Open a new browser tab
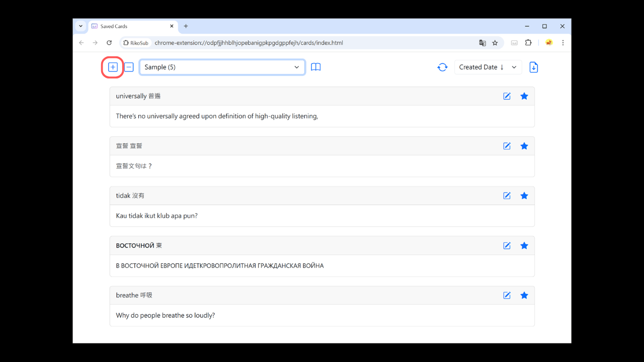644x362 pixels. point(186,26)
